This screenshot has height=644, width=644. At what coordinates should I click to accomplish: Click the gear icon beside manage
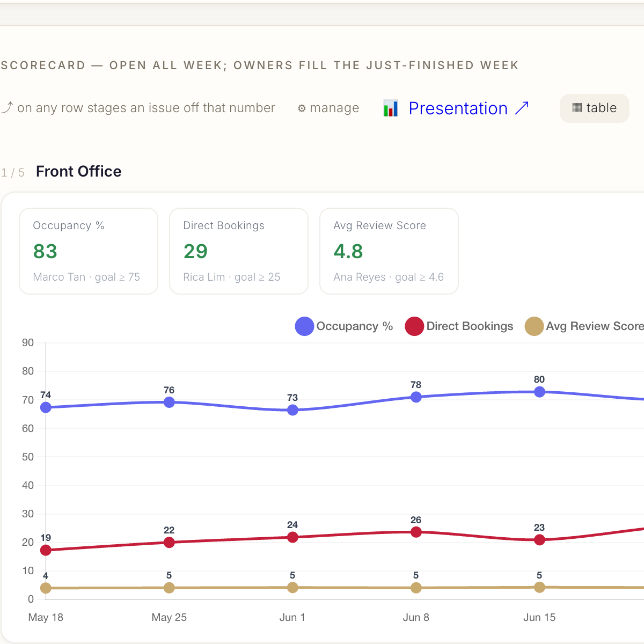[x=302, y=108]
